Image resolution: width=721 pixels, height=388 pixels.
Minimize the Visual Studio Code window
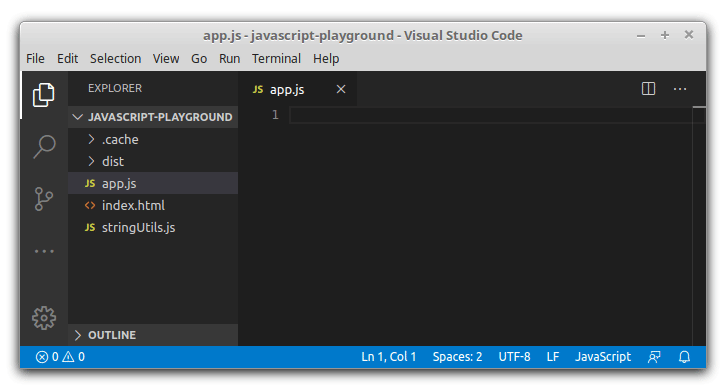click(x=641, y=35)
